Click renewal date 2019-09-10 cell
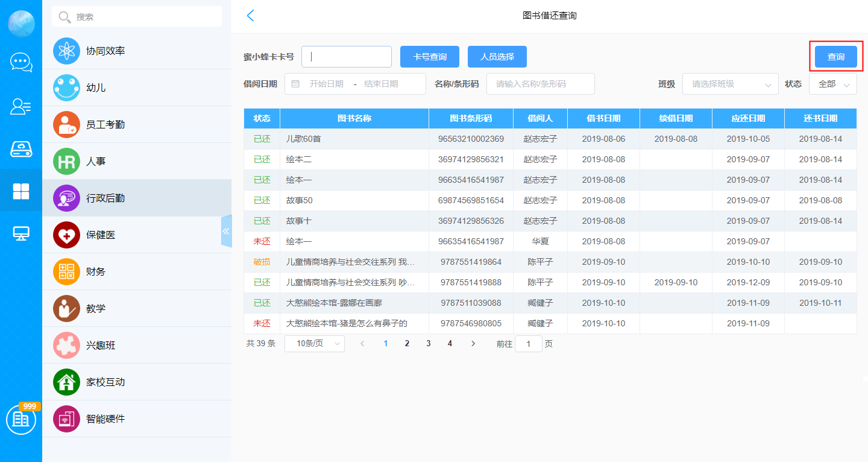 click(x=676, y=283)
